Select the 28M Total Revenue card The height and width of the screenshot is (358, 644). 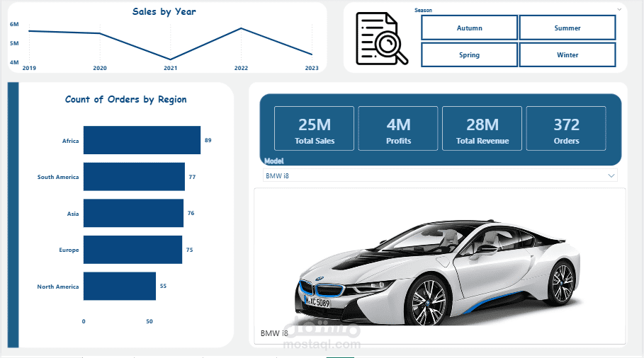tap(482, 129)
